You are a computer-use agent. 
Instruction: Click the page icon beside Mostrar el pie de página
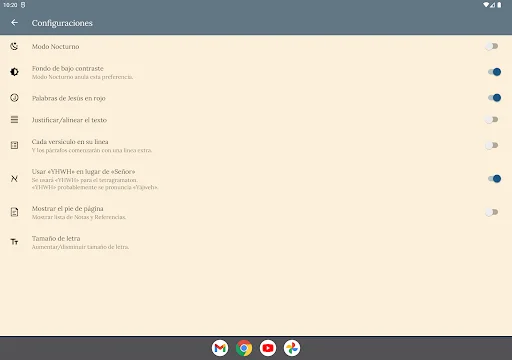(14, 212)
